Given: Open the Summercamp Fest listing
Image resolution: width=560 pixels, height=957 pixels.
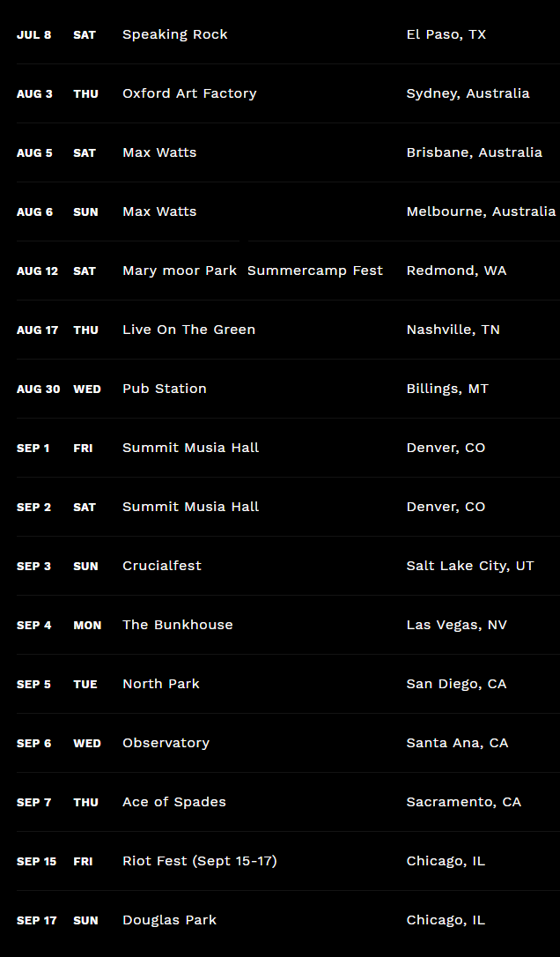Looking at the screenshot, I should [x=314, y=271].
